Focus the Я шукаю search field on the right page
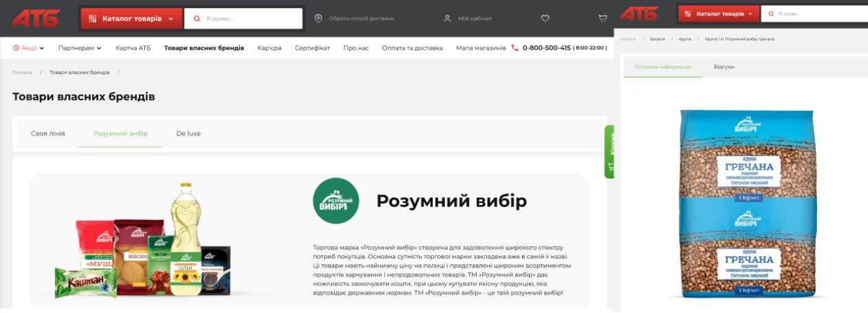Screen dimensions: 868x313 [814, 13]
